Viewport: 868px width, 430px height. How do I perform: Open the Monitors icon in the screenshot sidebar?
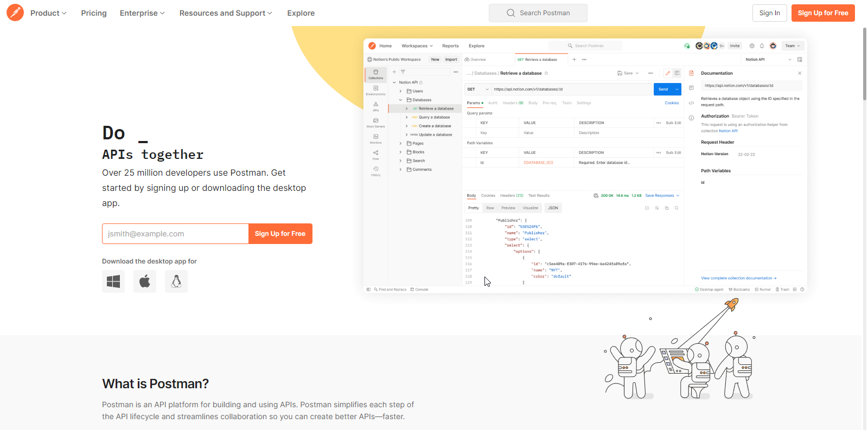376,139
